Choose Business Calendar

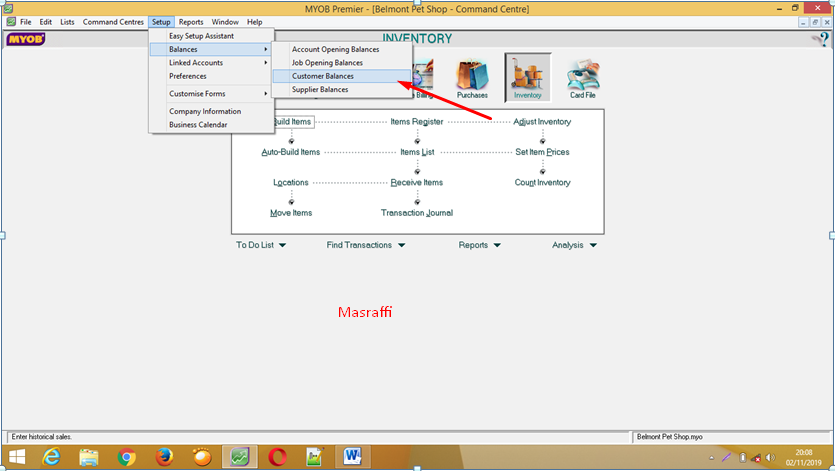(211, 125)
